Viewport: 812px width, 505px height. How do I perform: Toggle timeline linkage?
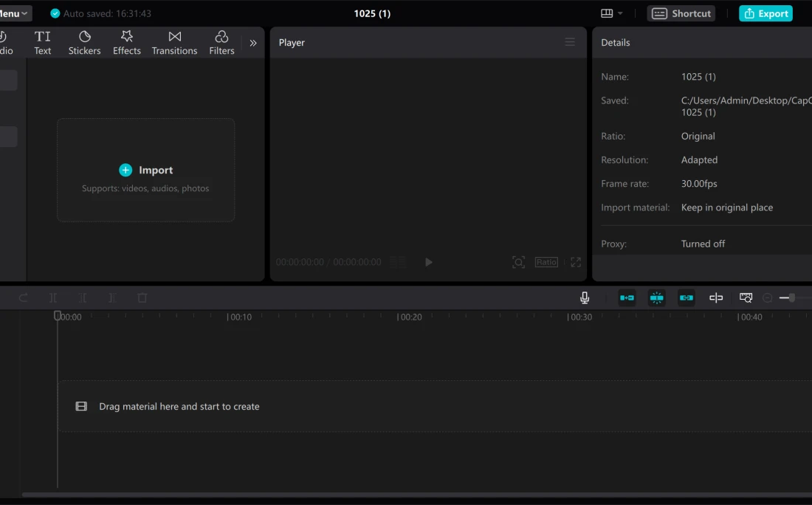[687, 298]
